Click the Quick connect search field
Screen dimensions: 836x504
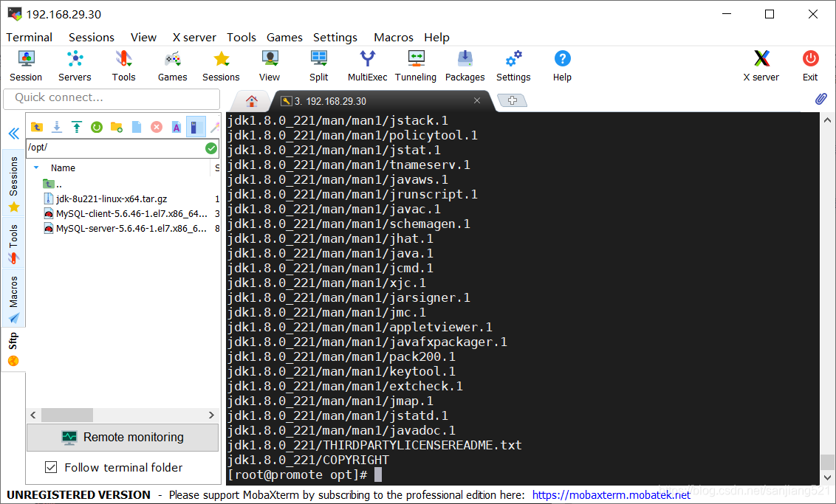click(x=112, y=99)
